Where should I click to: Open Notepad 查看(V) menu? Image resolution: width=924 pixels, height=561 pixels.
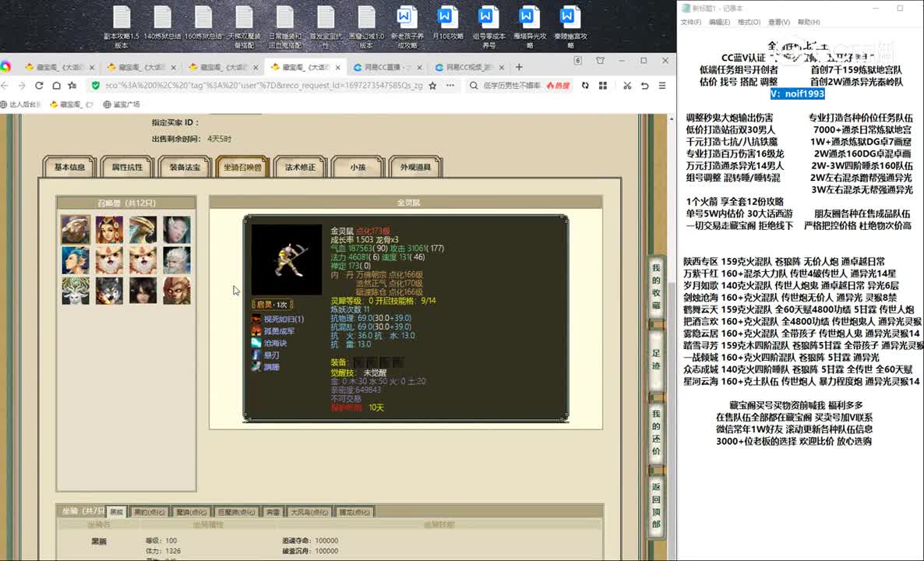(x=779, y=22)
